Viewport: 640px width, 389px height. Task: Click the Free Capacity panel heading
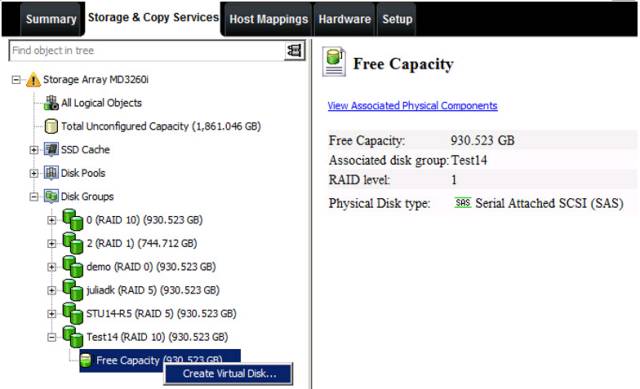[x=403, y=64]
